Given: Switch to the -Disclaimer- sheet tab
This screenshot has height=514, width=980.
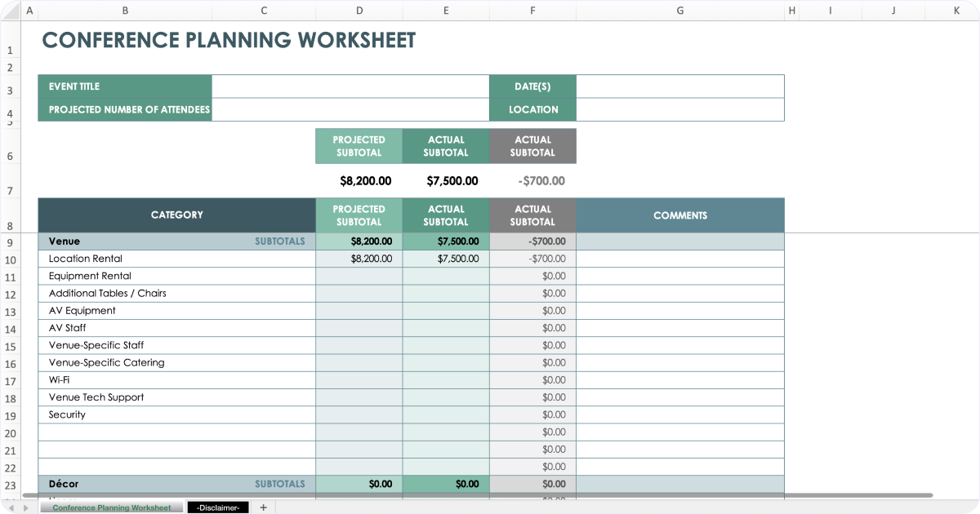Looking at the screenshot, I should pos(217,507).
